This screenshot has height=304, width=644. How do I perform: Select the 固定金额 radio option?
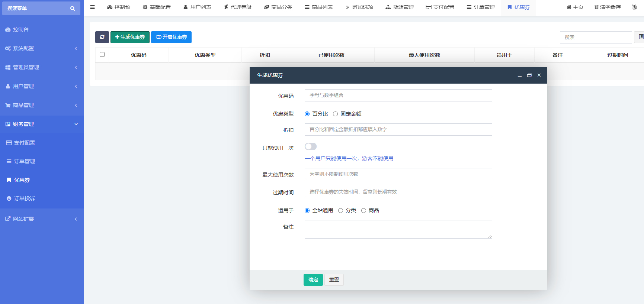(336, 114)
